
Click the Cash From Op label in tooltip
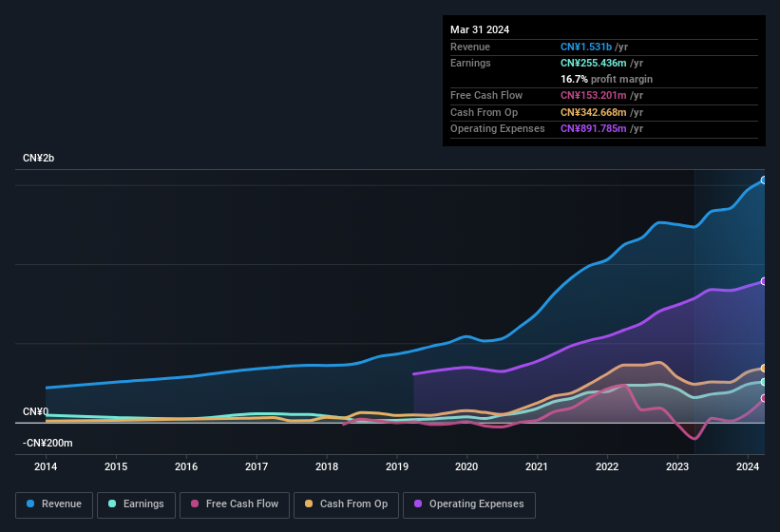click(x=484, y=112)
